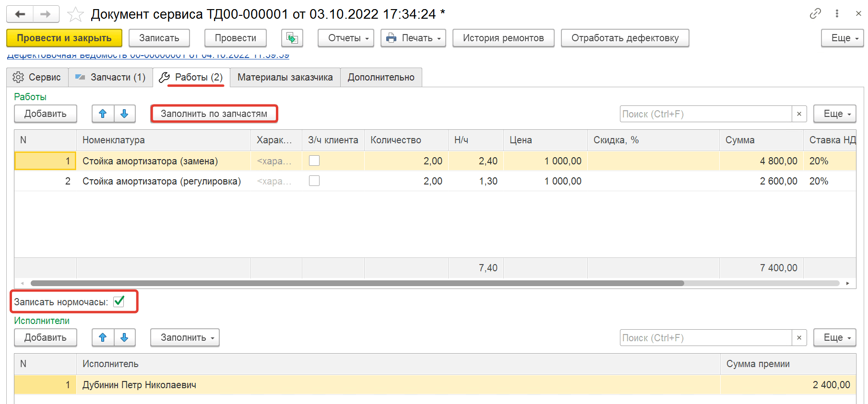Click the 1,30 norm-hours cell

click(x=476, y=181)
